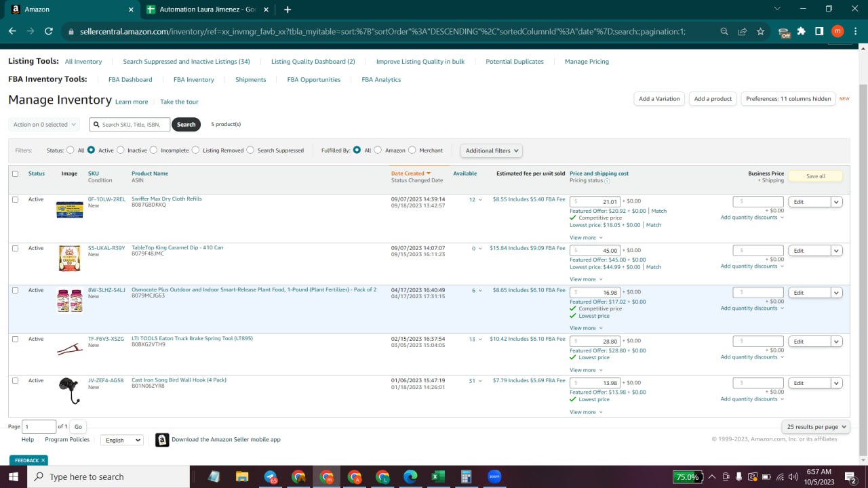Check the LTI TOOLS Brake Spring Tool row

coord(16,339)
